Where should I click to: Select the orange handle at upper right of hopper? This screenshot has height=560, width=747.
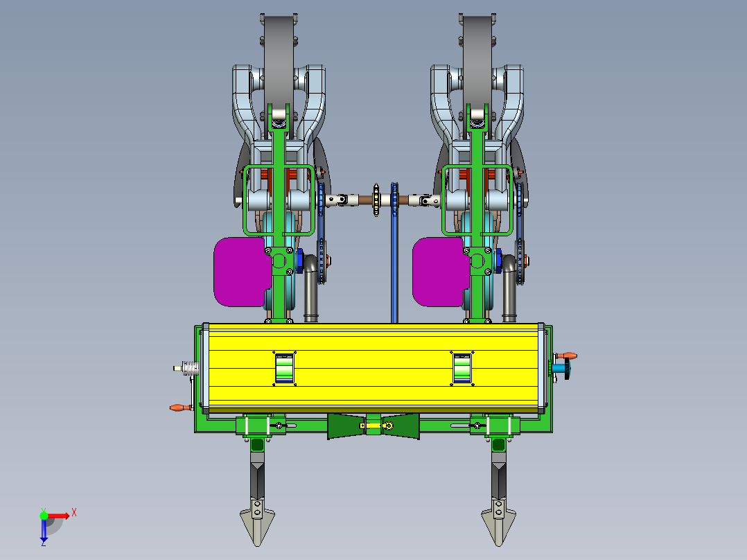(566, 356)
